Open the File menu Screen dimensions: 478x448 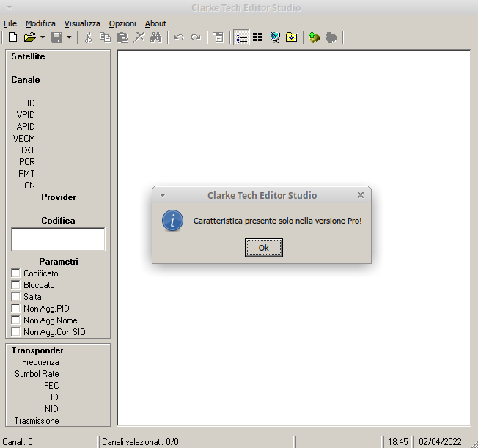tap(10, 23)
